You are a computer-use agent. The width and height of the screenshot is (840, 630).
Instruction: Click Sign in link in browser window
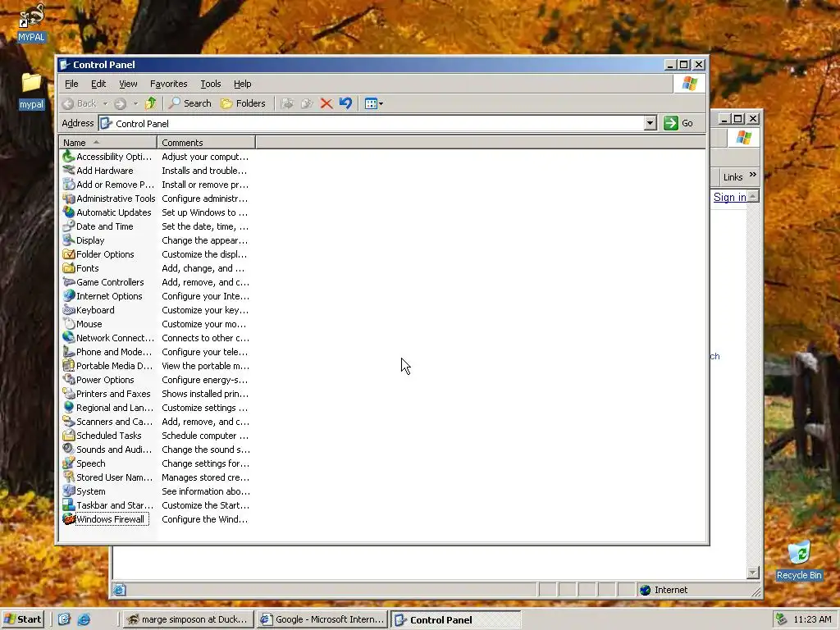tap(729, 197)
